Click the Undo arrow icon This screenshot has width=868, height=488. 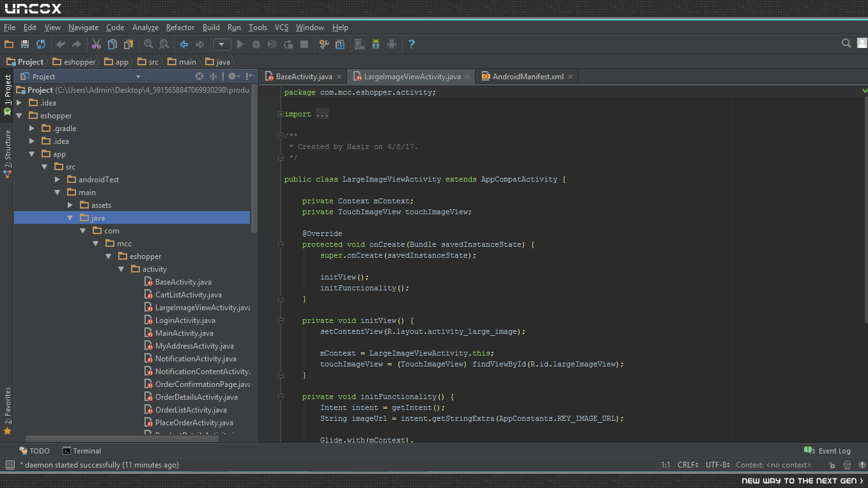point(61,44)
